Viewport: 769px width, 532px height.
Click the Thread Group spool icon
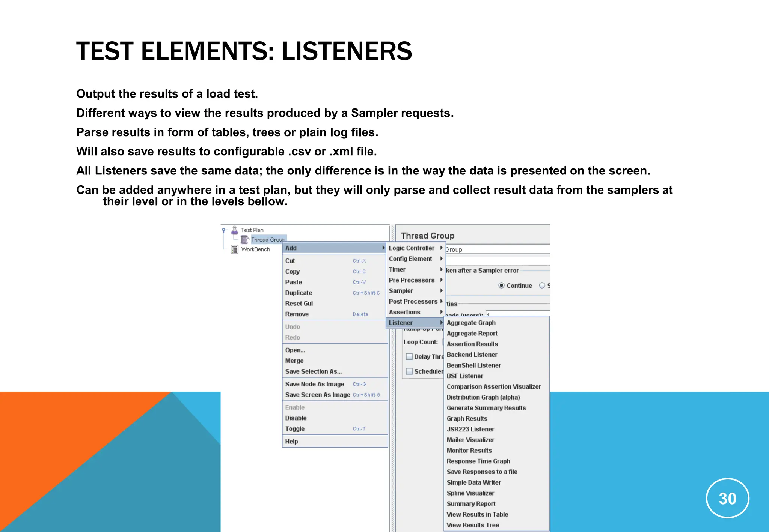(x=245, y=239)
